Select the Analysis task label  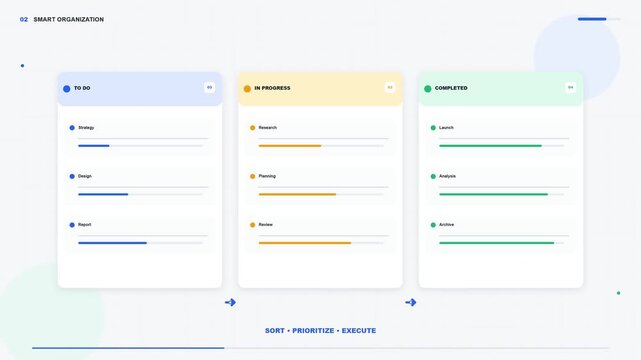pos(447,176)
